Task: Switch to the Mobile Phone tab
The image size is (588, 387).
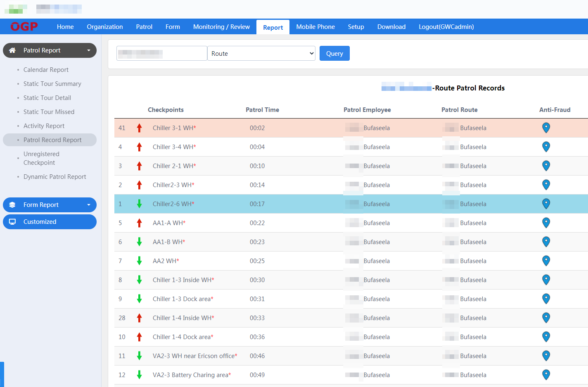Action: (315, 27)
